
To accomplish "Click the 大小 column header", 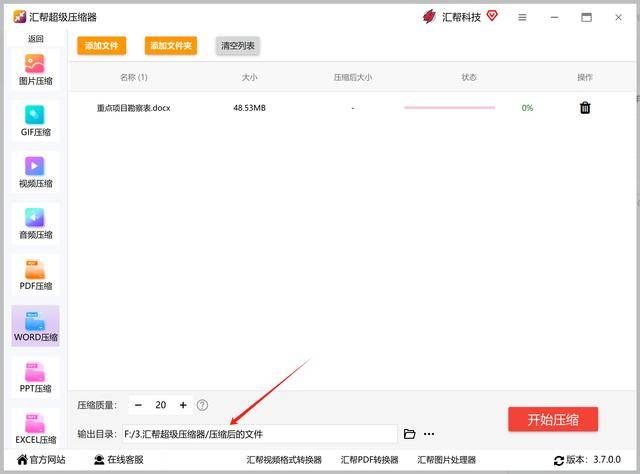I will (249, 77).
